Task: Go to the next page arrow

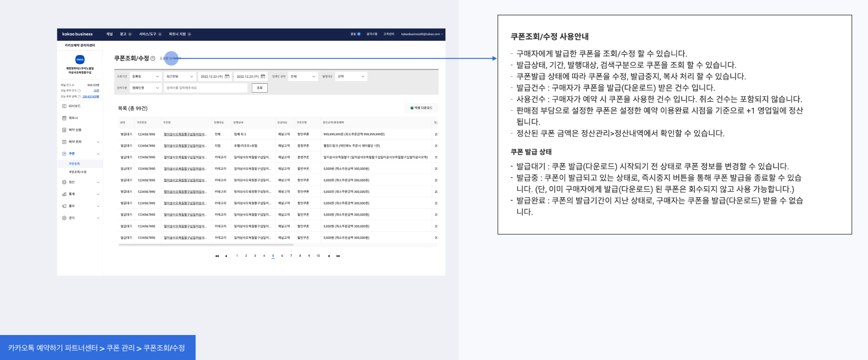Action: 329,256
